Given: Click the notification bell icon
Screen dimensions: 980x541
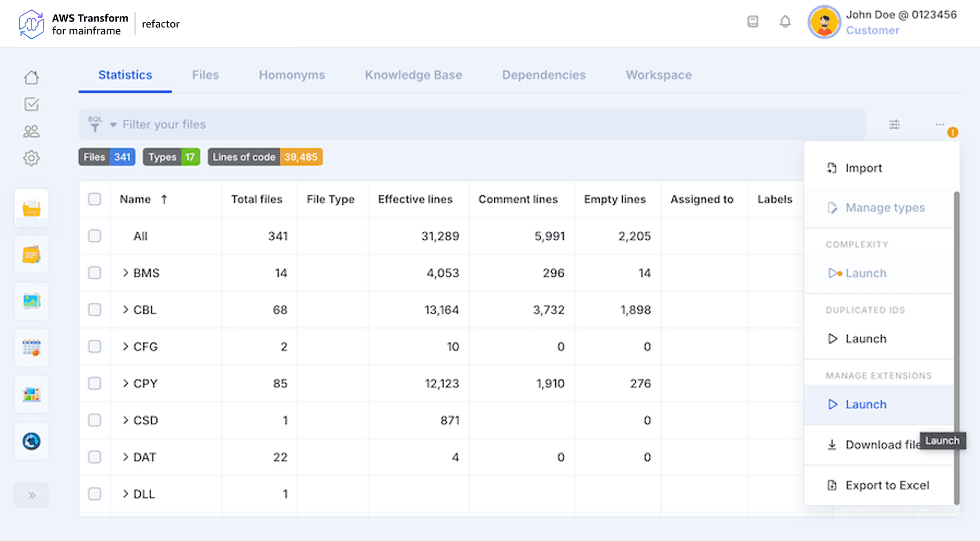Looking at the screenshot, I should [785, 22].
